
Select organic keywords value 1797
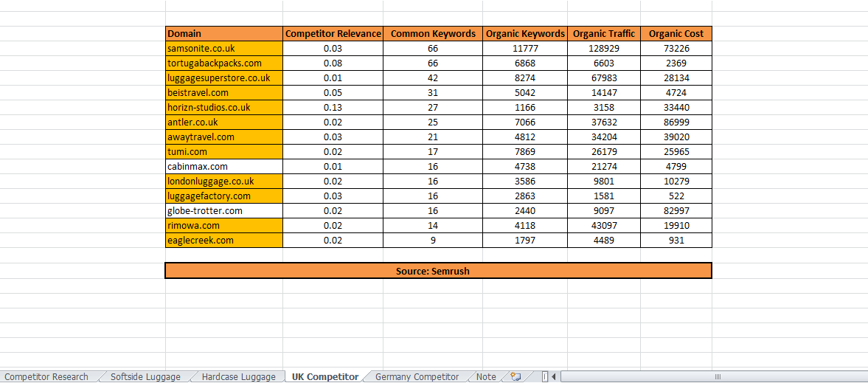[525, 240]
